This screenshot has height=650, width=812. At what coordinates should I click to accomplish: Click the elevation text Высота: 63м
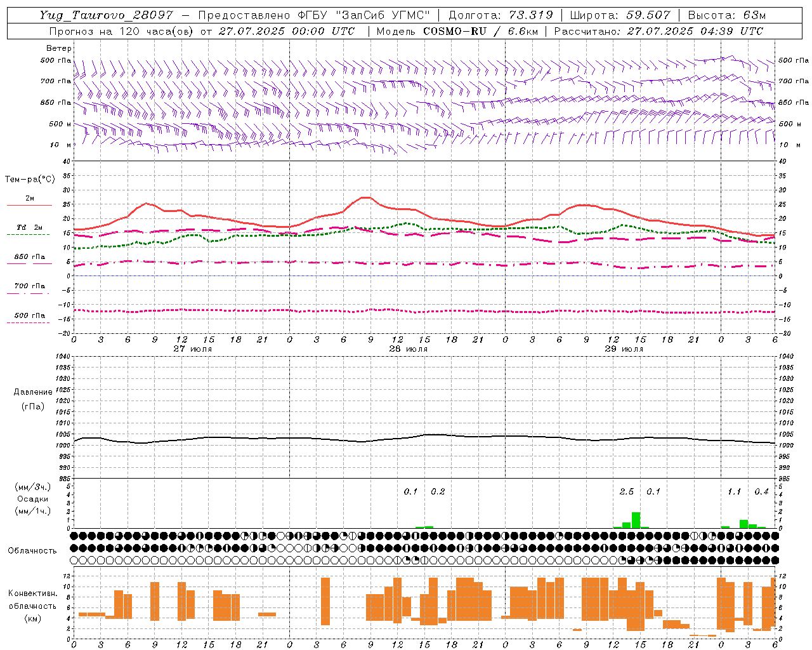pos(726,15)
